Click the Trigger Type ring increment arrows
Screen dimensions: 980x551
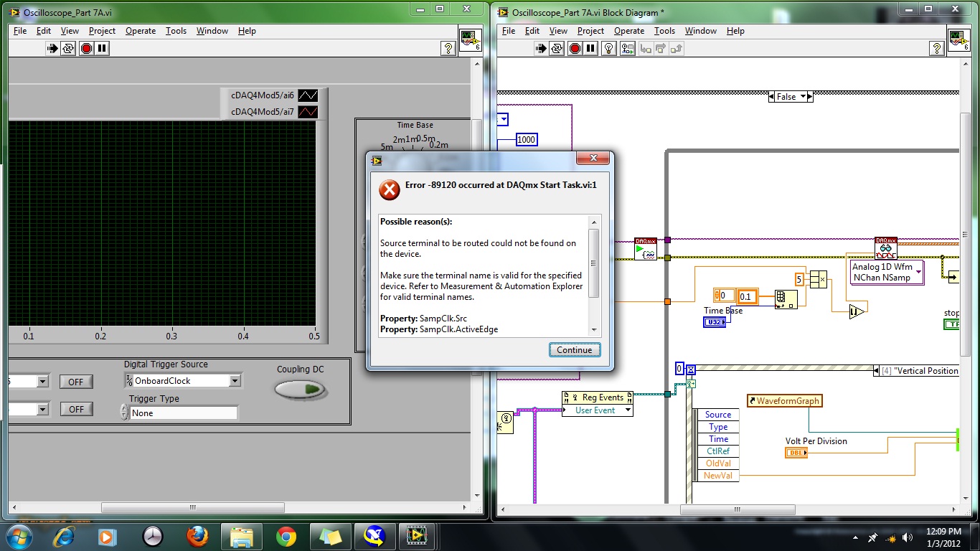(125, 413)
